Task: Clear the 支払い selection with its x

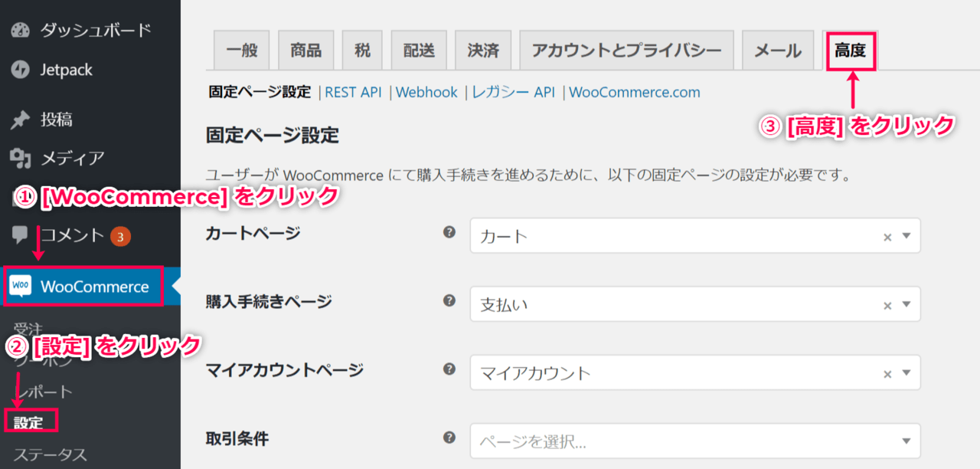Action: click(x=887, y=306)
